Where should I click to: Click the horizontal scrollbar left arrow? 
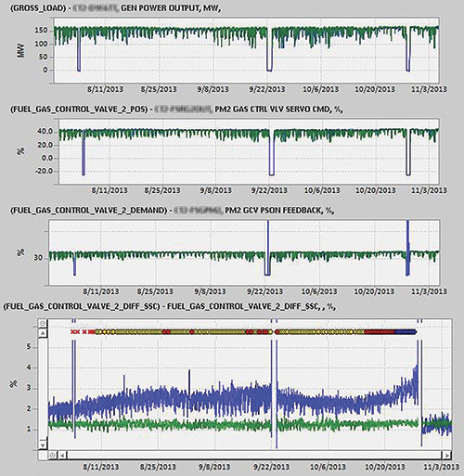[62, 455]
